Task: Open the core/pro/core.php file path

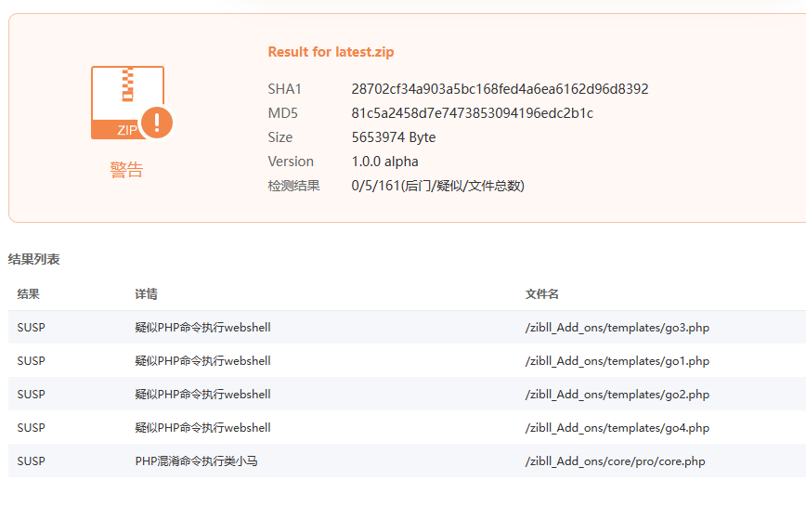Action: (x=615, y=461)
